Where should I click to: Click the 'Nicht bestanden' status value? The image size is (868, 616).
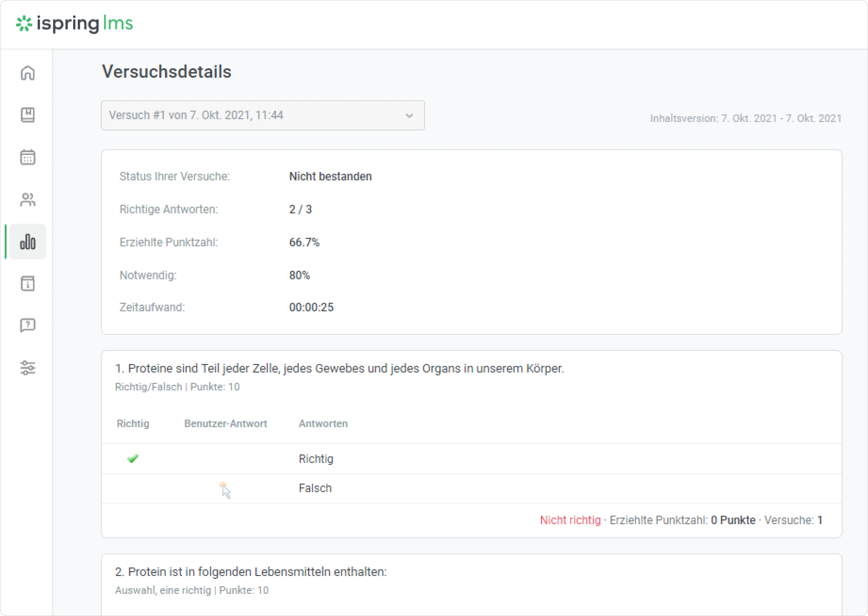click(330, 176)
